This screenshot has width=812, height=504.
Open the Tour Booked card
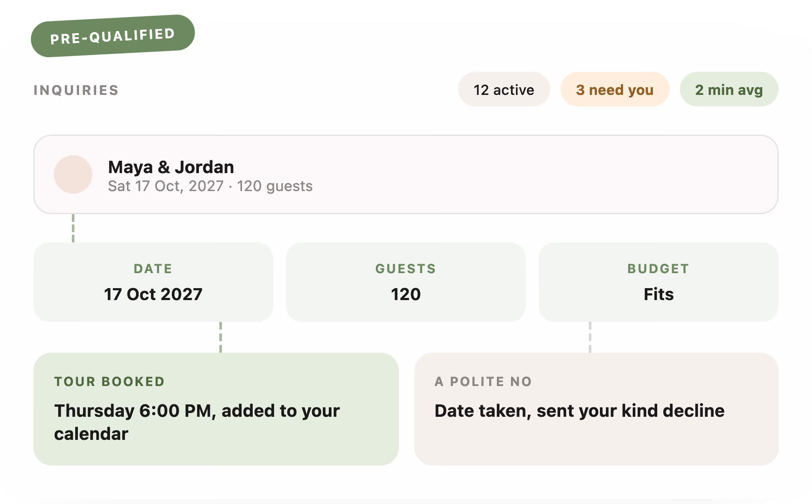coord(216,409)
